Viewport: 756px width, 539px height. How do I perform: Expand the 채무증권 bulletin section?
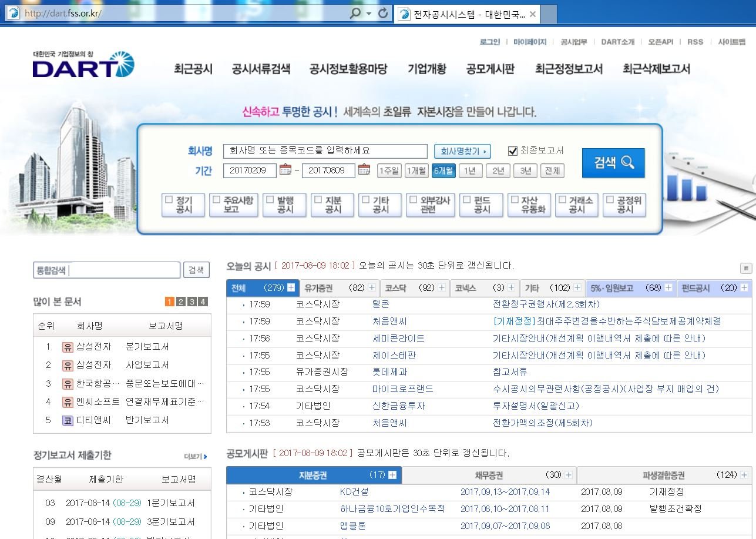[x=569, y=474]
